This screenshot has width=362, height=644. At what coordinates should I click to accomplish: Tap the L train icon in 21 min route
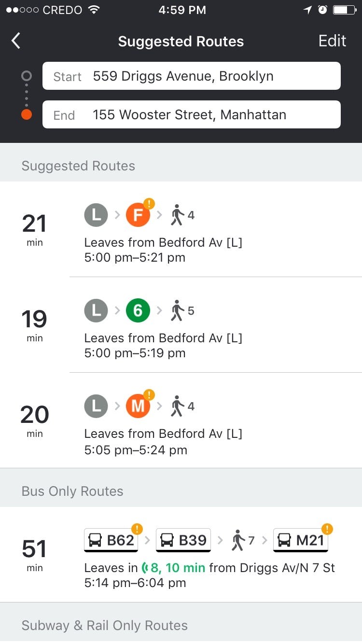click(x=97, y=215)
